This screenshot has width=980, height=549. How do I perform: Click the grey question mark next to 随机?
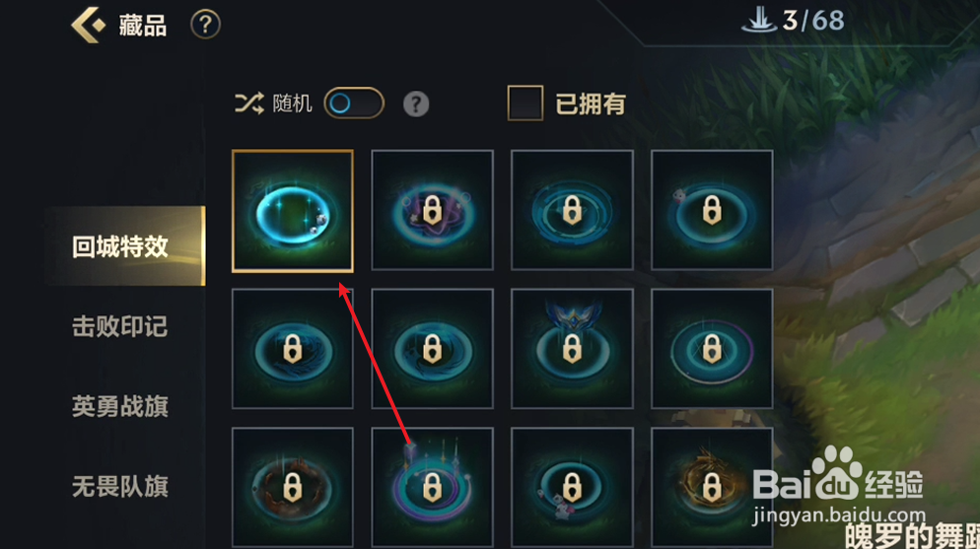[x=416, y=103]
